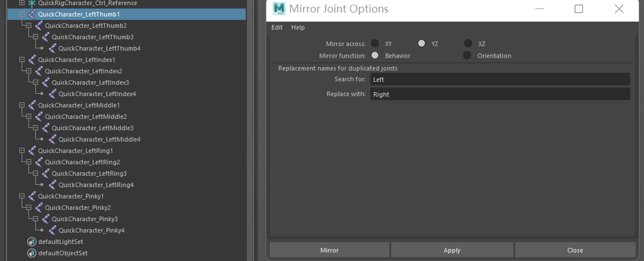Collapse QuickCharacter_LeftThumb2 branch
644x261 pixels.
[29, 26]
